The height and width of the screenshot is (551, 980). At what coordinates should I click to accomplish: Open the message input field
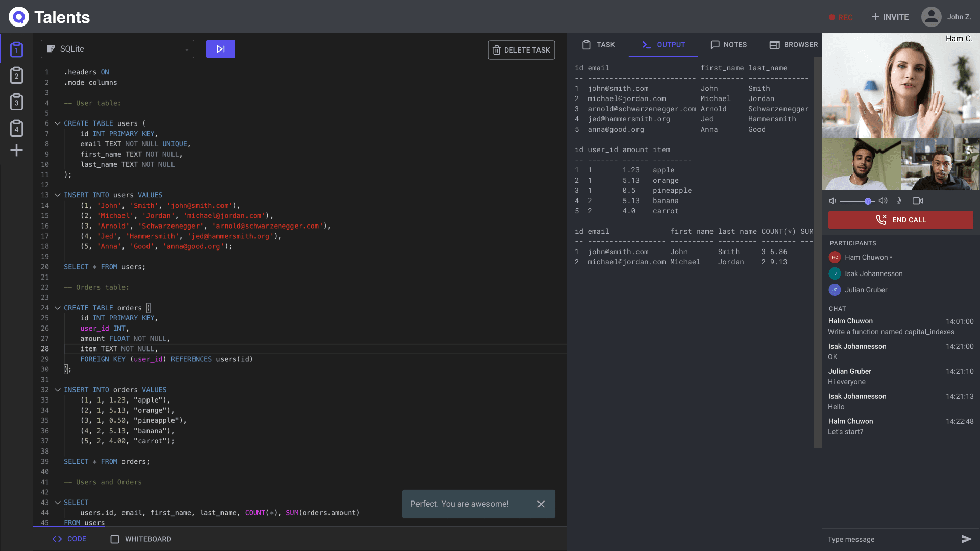coord(889,539)
